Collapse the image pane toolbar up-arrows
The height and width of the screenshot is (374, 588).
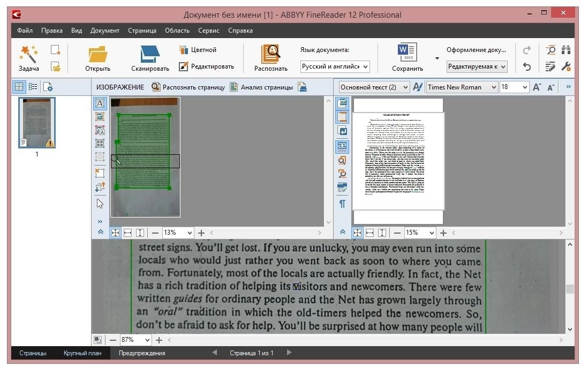(101, 232)
